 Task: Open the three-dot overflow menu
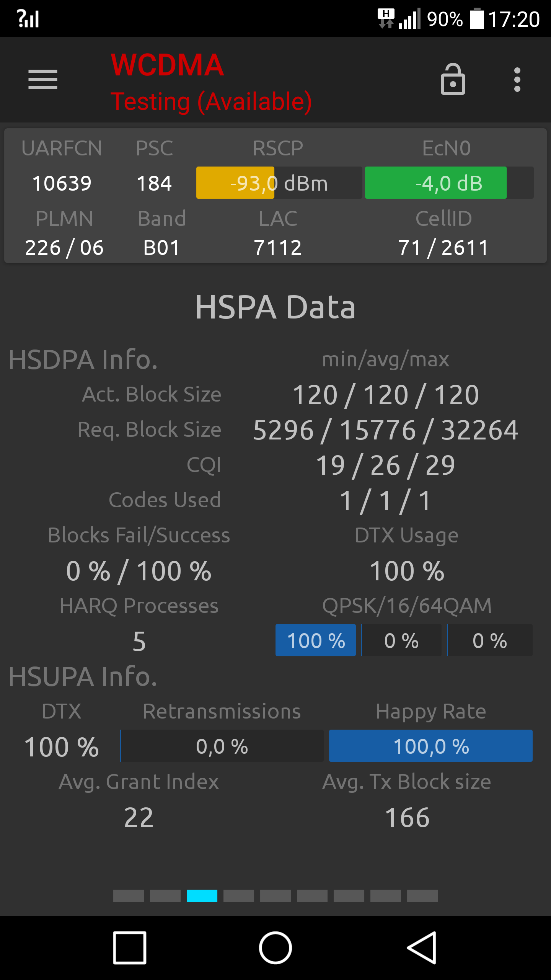coord(517,80)
